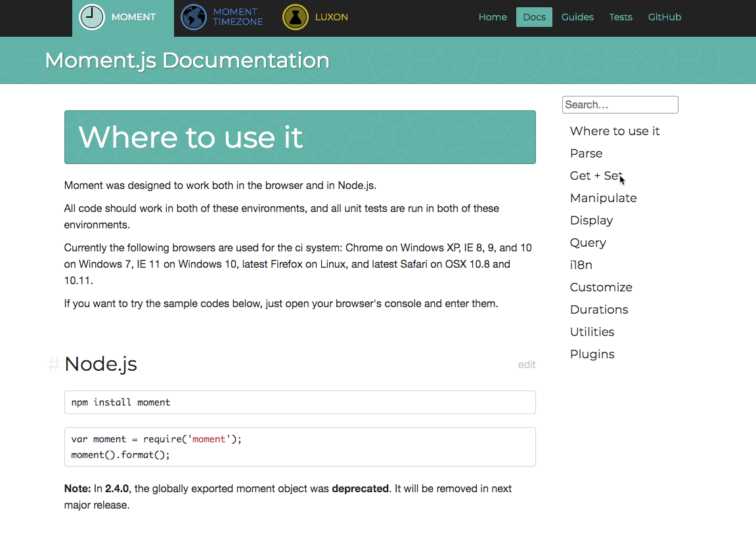The image size is (756, 548).
Task: Click the 'Where to use it' banner heading
Action: pos(190,137)
